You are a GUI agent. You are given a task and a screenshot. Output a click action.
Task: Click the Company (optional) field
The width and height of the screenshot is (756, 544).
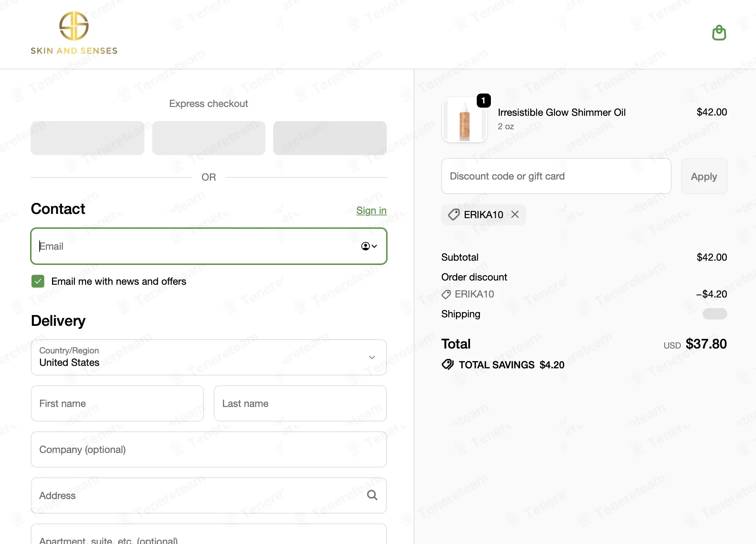(x=209, y=449)
